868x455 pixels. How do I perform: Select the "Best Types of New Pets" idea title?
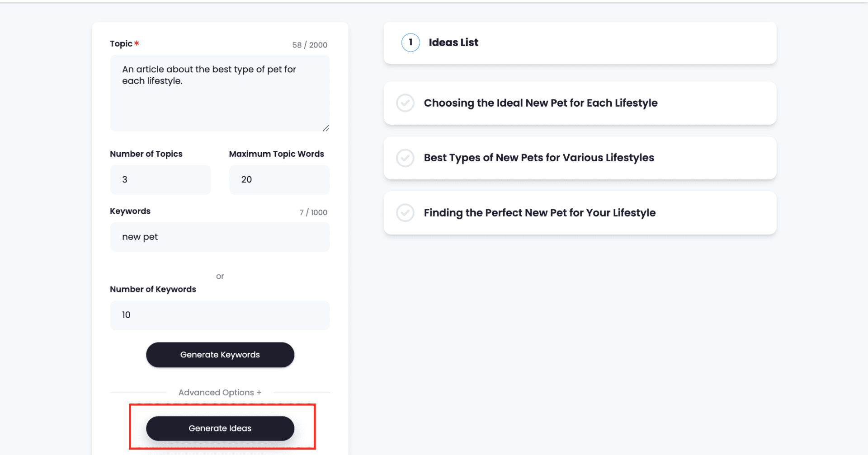pos(538,158)
